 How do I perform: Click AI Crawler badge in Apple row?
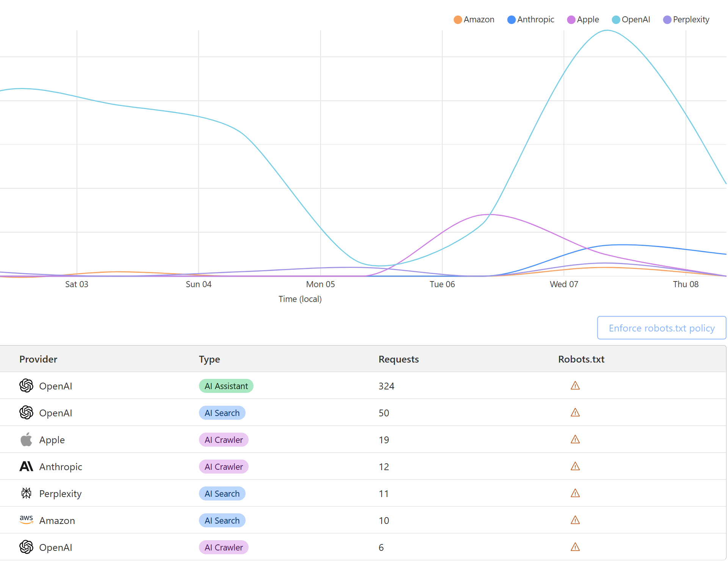(x=224, y=440)
